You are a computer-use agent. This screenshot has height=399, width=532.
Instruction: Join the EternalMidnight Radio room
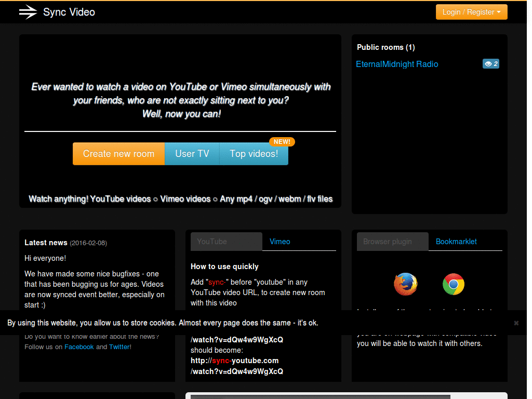click(397, 64)
